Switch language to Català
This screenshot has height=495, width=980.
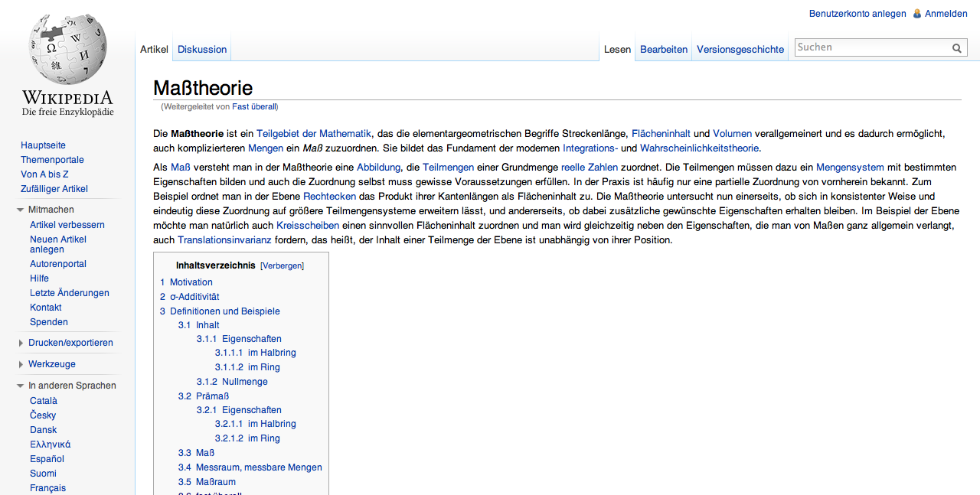(44, 401)
